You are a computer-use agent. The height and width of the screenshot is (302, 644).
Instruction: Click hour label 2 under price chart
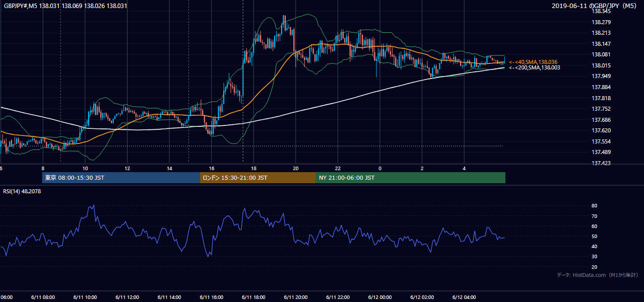(x=422, y=169)
